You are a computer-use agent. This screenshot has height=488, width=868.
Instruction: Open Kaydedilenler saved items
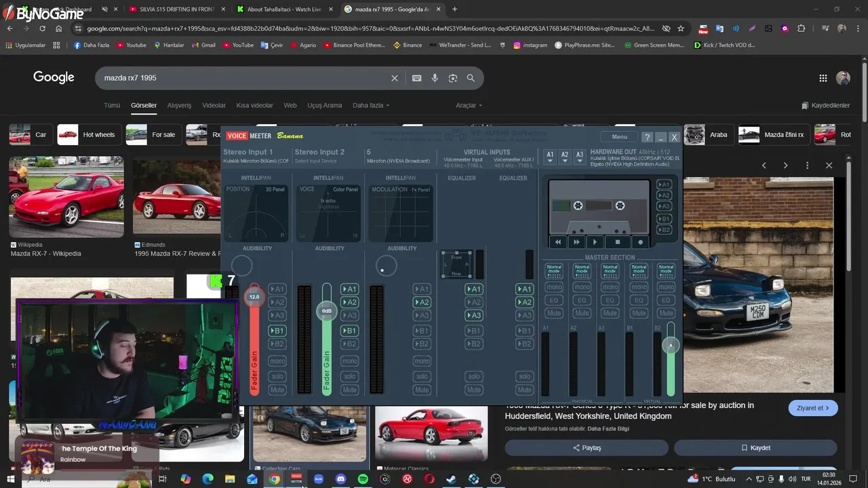point(826,106)
